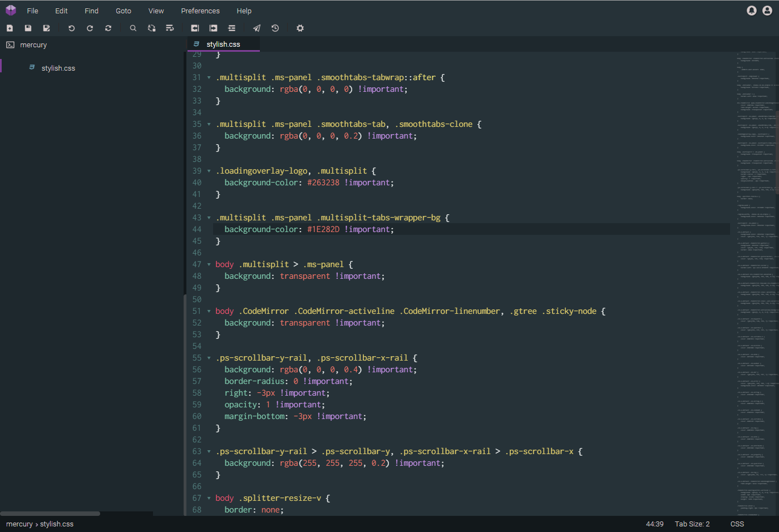Click the notifications bell icon

pos(751,10)
